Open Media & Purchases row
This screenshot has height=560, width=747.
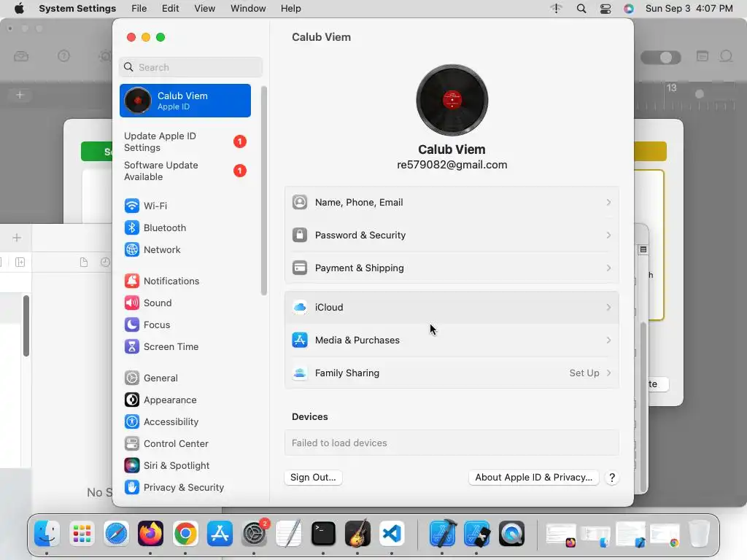coord(452,341)
